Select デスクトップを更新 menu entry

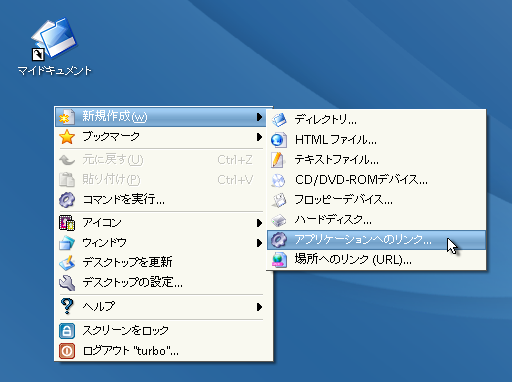[x=161, y=262]
